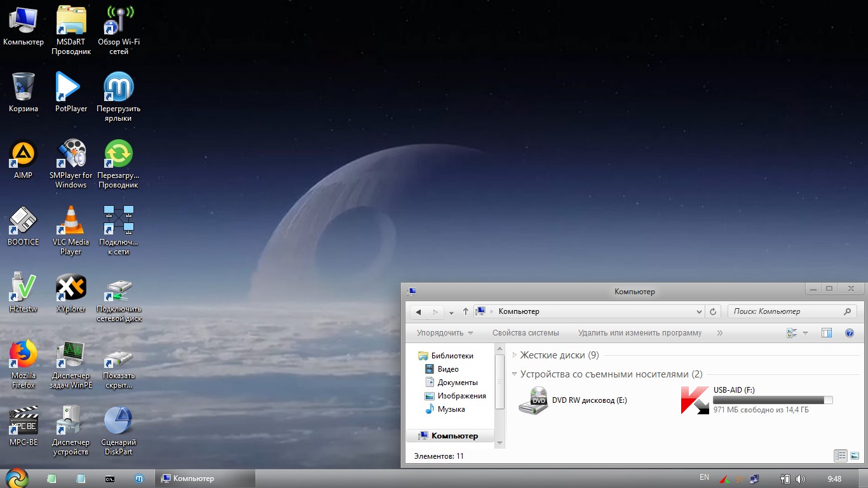Change view with the view icon
Viewport: 868px width, 488px height.
(792, 333)
